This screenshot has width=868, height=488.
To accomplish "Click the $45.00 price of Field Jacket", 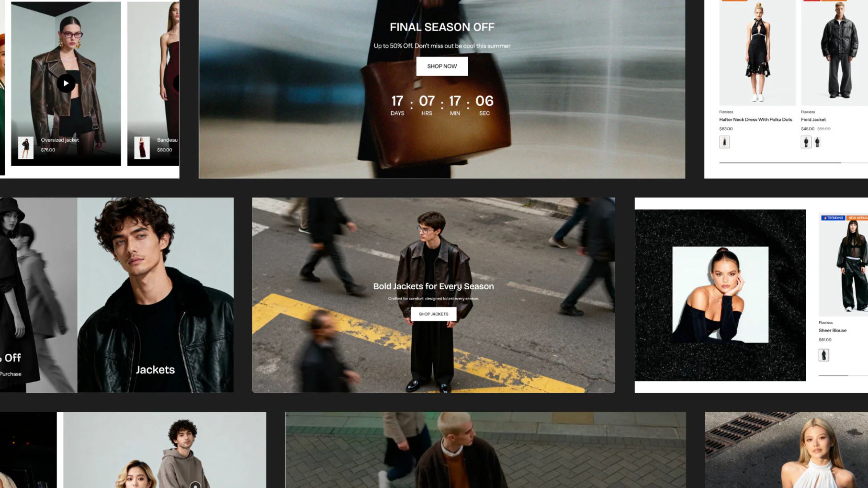I will point(807,129).
